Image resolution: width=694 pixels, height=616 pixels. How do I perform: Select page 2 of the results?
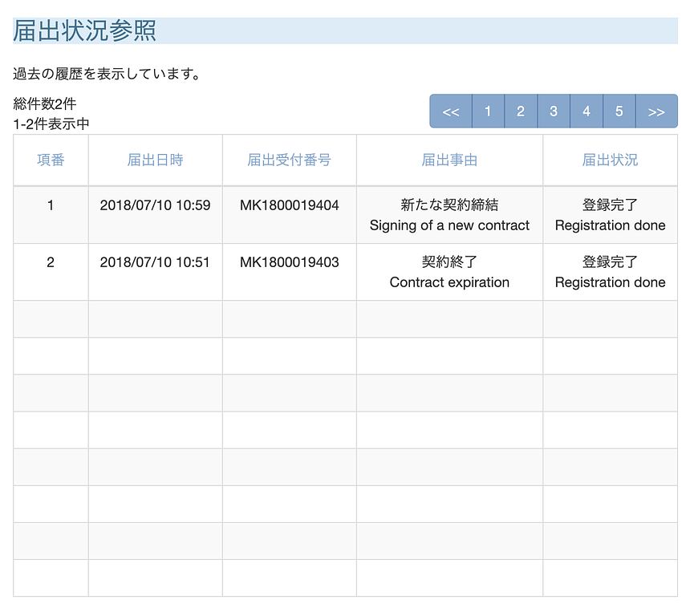521,111
